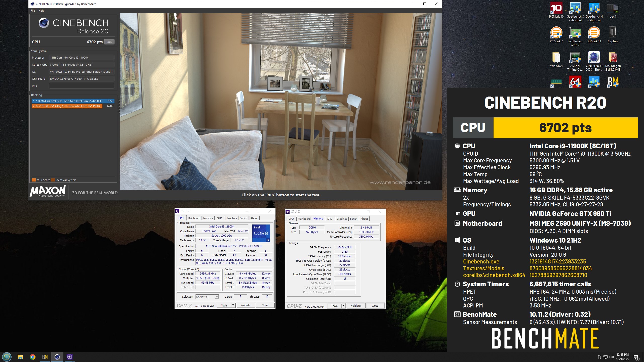The image size is (644, 362).
Task: Open Graphics tab in CPU-Z processor window
Action: coord(231,218)
